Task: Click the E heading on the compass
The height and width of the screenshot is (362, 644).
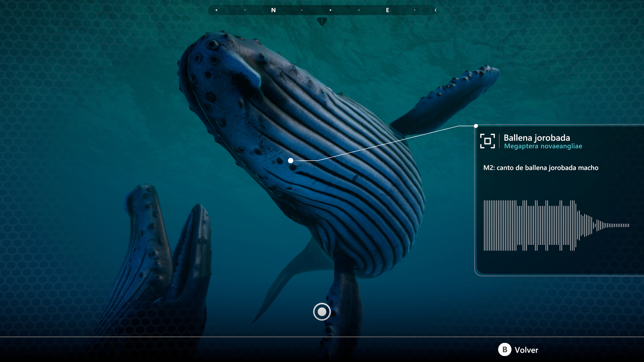Action: point(387,10)
